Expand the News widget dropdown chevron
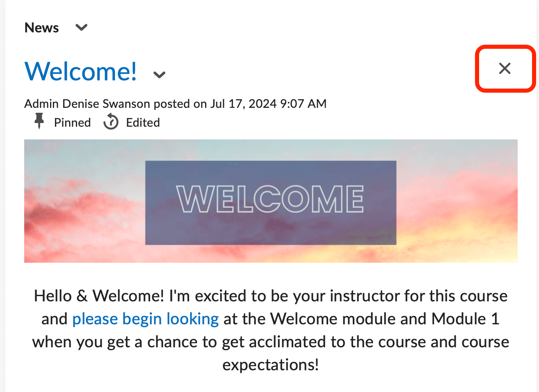This screenshot has width=539, height=392. (x=82, y=27)
